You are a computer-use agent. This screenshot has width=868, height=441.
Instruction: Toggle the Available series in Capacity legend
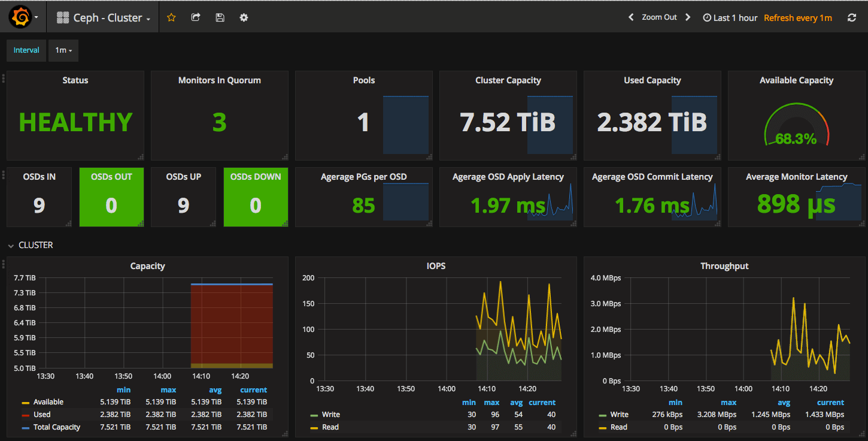click(x=48, y=402)
